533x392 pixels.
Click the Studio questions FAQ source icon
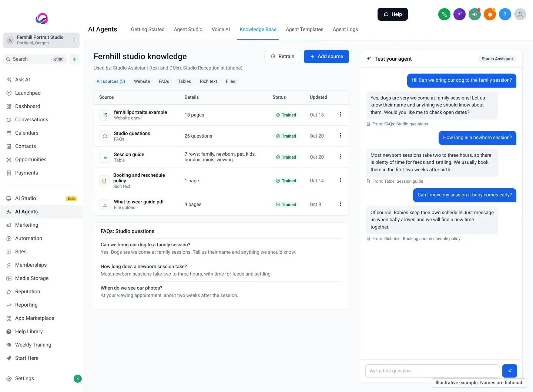coord(105,136)
